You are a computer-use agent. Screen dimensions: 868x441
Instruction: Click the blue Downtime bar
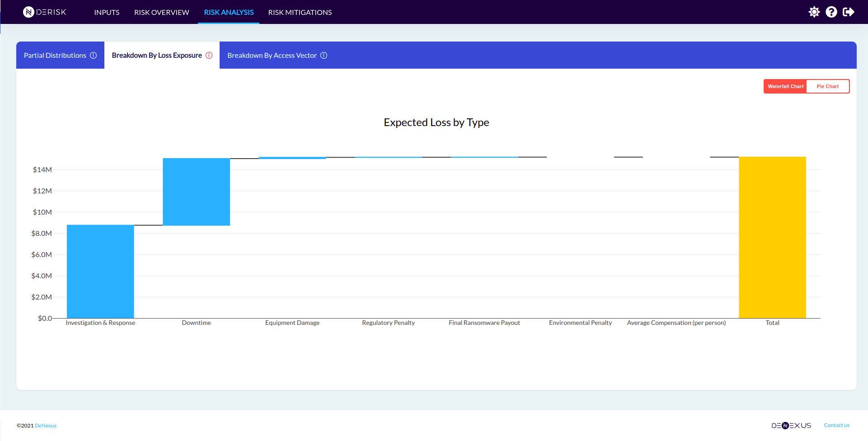pyautogui.click(x=196, y=192)
